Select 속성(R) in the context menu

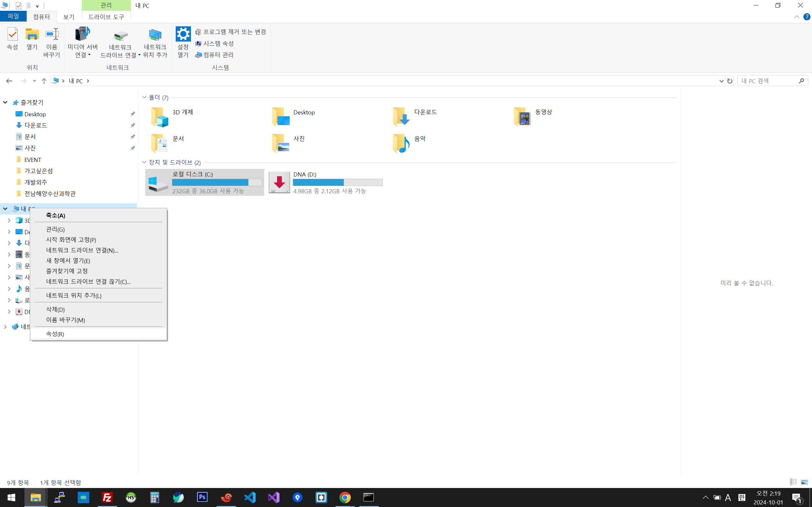[55, 334]
